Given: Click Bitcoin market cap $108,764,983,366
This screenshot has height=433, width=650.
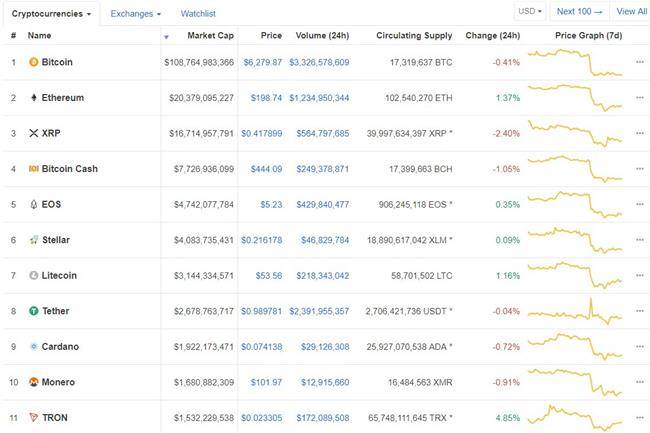Looking at the screenshot, I should coord(199,63).
